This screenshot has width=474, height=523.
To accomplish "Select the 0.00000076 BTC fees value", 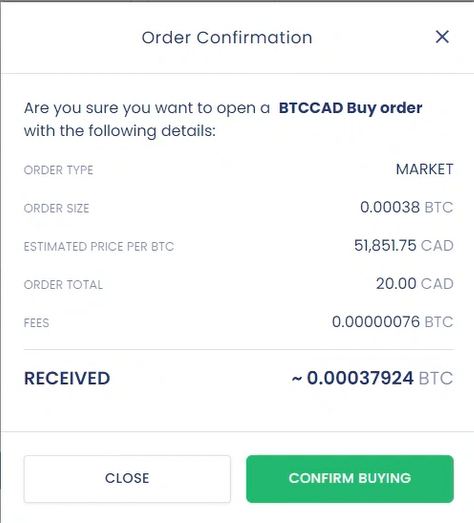I will [393, 322].
